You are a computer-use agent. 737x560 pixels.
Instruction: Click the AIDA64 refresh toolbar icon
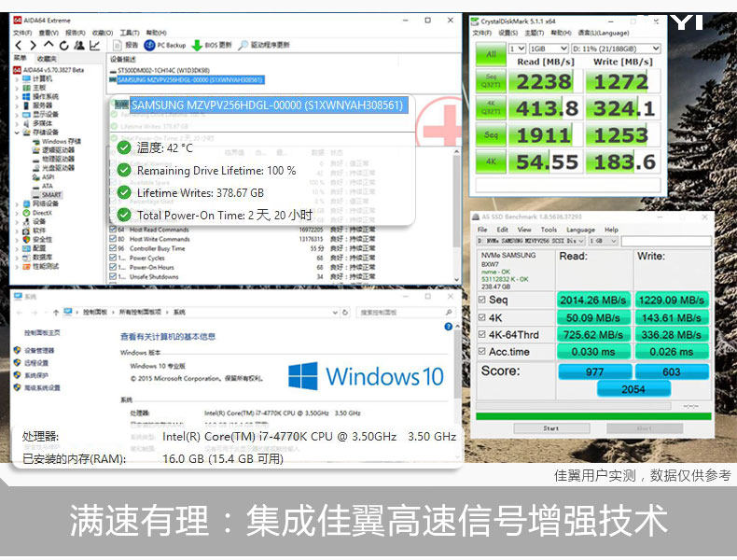(64, 45)
